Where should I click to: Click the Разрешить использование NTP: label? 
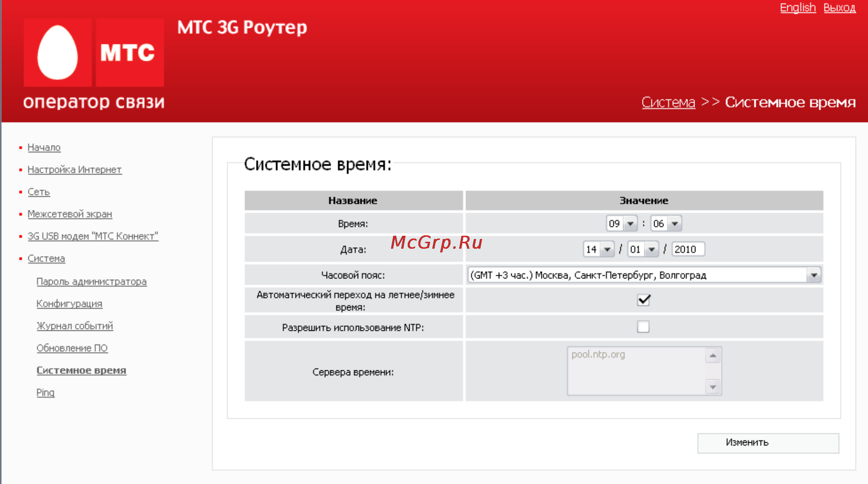(353, 328)
